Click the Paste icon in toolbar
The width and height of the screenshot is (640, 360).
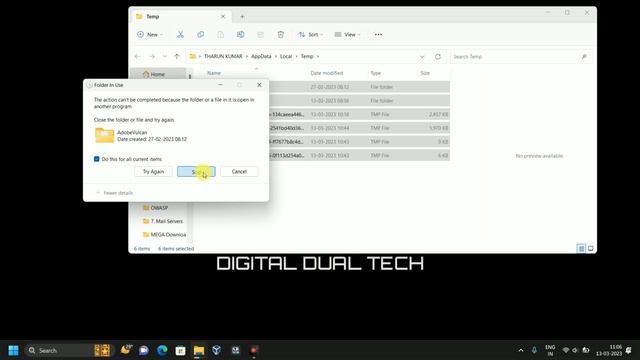click(220, 35)
